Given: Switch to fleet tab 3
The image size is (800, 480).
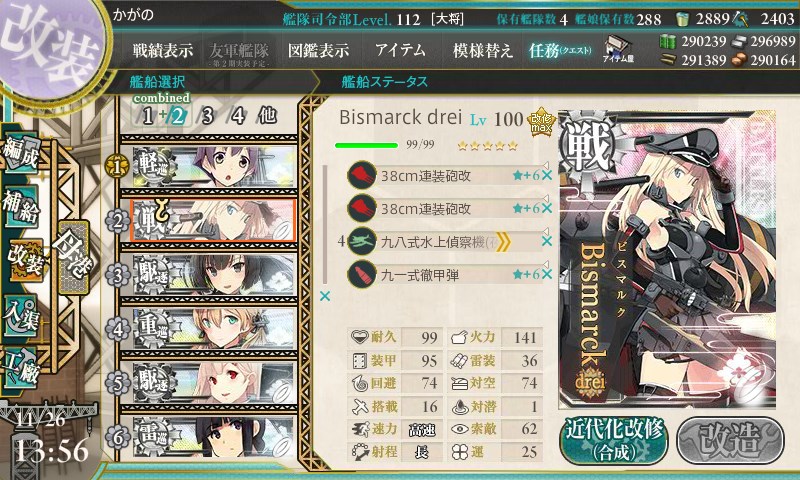Looking at the screenshot, I should [x=207, y=116].
